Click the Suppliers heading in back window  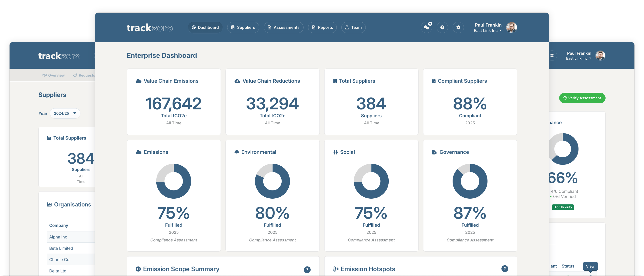point(52,95)
